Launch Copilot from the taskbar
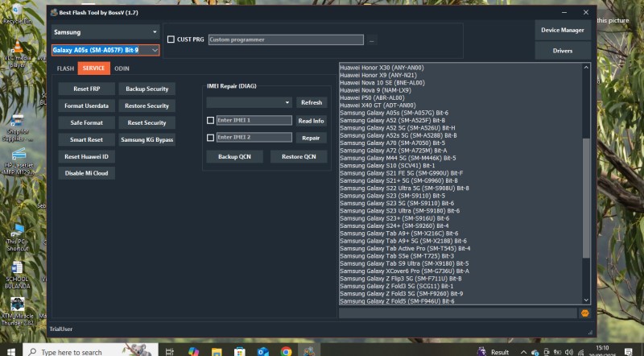This screenshot has width=644, height=356. tap(193, 352)
